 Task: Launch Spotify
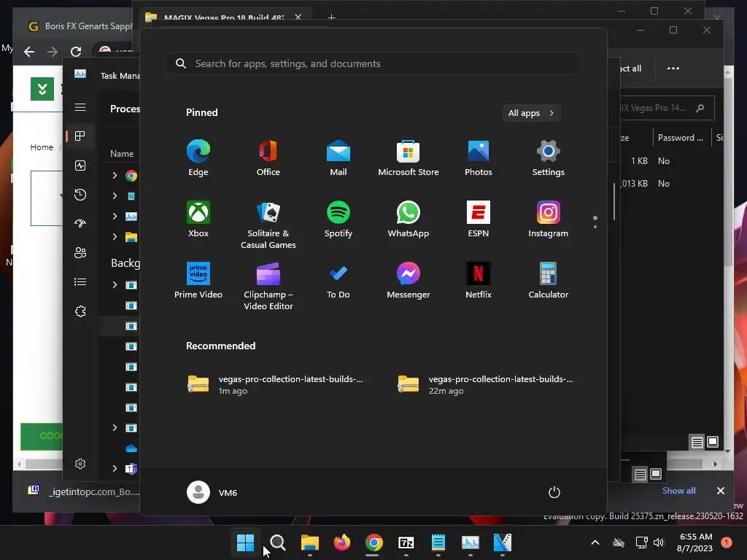338,219
